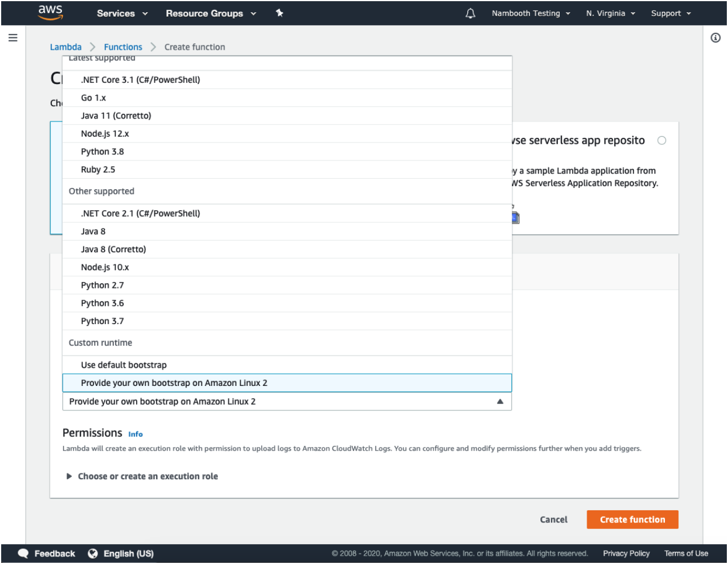
Task: Select the Browse serverless app repository radio button
Action: pyautogui.click(x=661, y=140)
